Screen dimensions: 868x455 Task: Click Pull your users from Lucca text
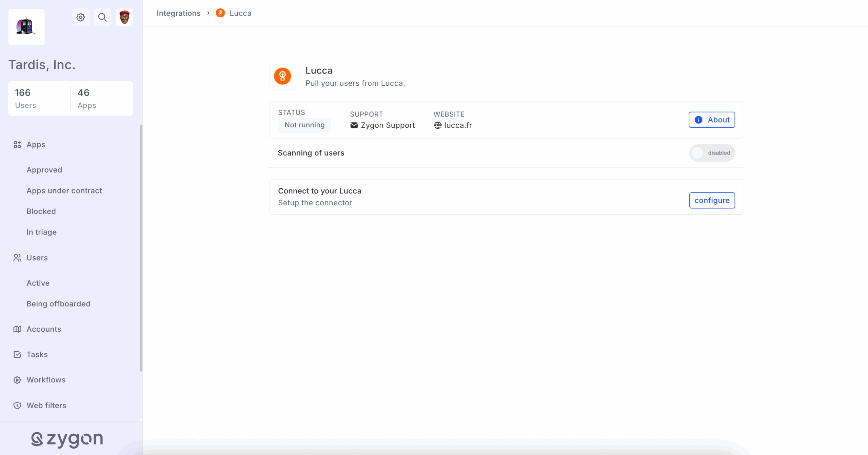tap(355, 83)
